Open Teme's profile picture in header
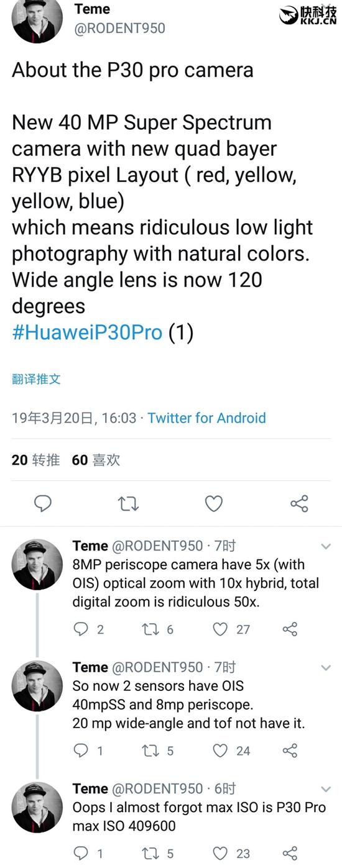This screenshot has width=342, height=868. (37, 19)
